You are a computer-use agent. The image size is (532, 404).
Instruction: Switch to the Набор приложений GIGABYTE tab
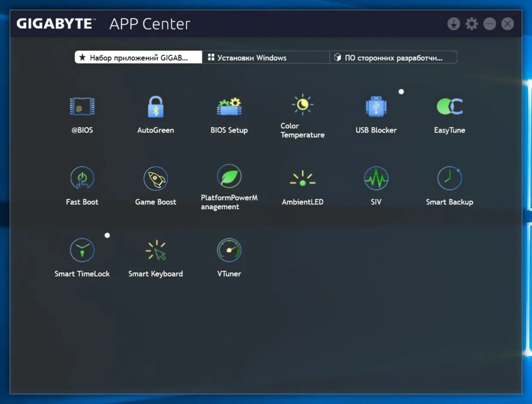138,57
